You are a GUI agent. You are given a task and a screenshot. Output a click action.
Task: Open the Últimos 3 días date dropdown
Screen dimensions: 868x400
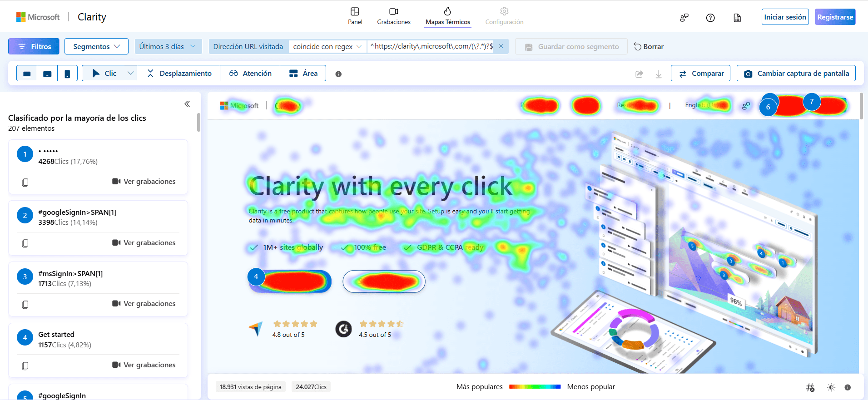point(168,46)
